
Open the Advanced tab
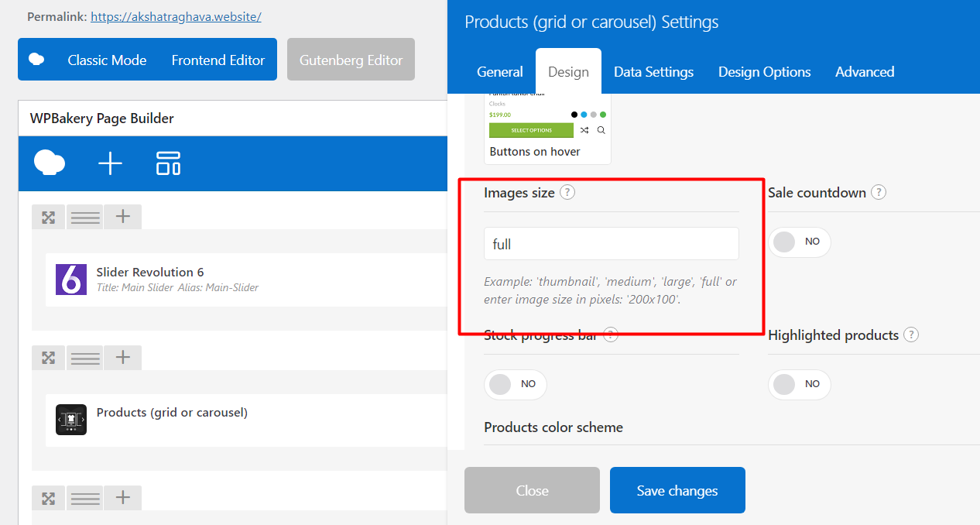click(865, 71)
